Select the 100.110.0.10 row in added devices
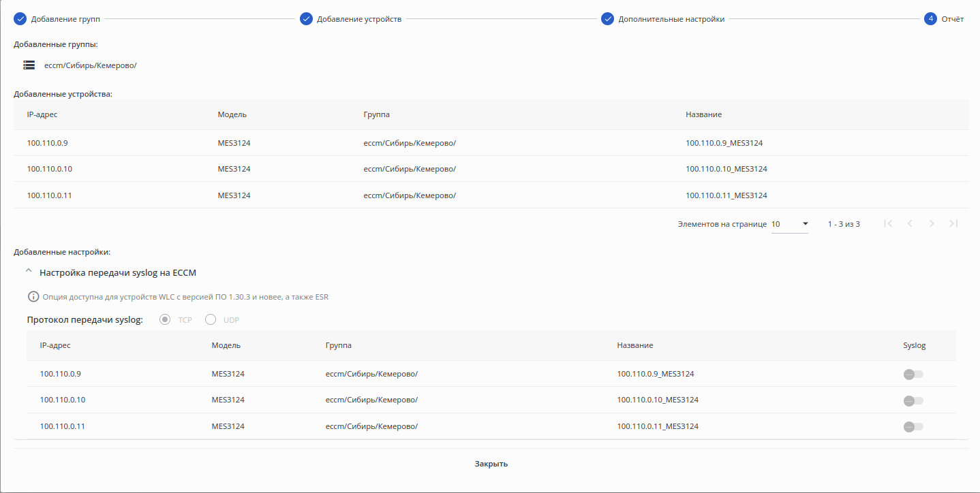The height and width of the screenshot is (493, 980). 50,169
